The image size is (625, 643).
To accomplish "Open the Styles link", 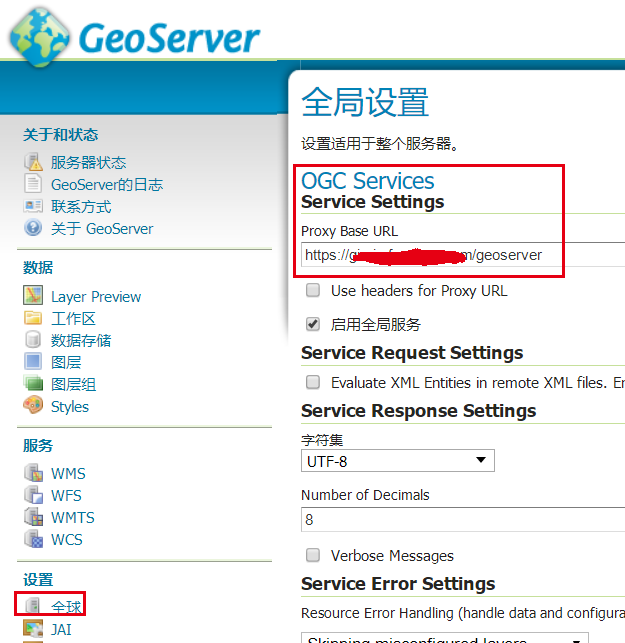I will click(x=70, y=406).
